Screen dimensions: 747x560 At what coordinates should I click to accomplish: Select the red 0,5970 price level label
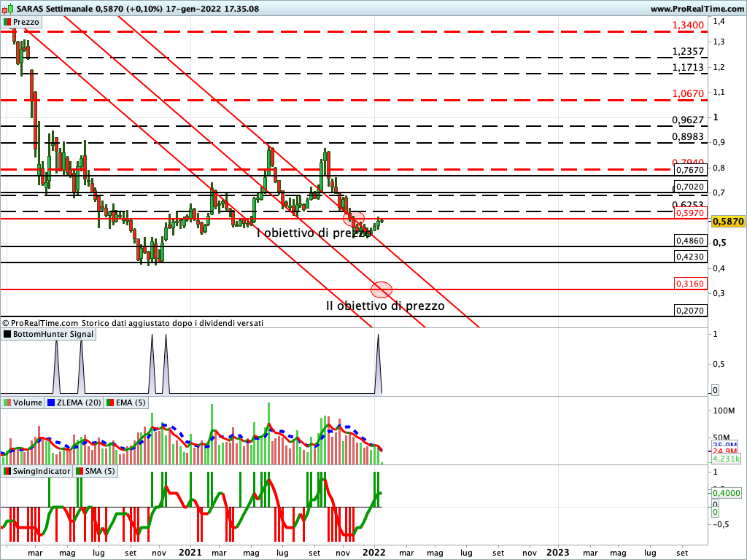[689, 214]
